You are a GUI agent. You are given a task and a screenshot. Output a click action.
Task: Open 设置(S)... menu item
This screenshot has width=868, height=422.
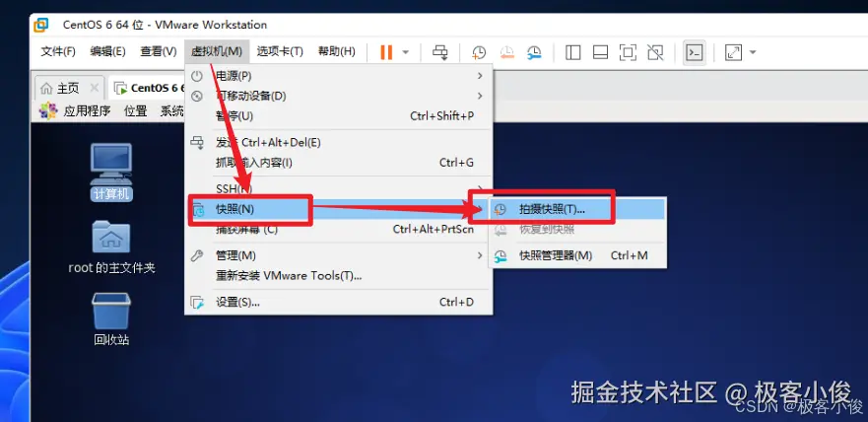coord(338,303)
